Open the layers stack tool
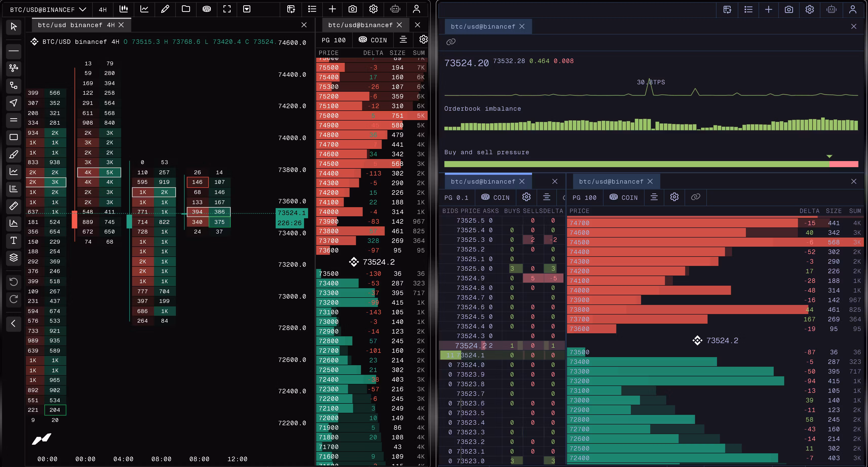The height and width of the screenshot is (467, 868). (13, 257)
